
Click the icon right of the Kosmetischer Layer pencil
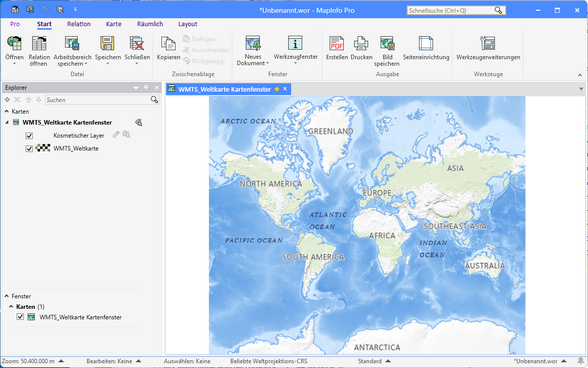click(126, 135)
